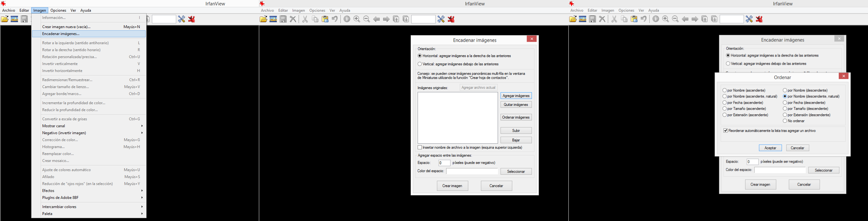868x221 pixels.
Task: Choose the 'No ordenar' radio option
Action: pos(785,121)
